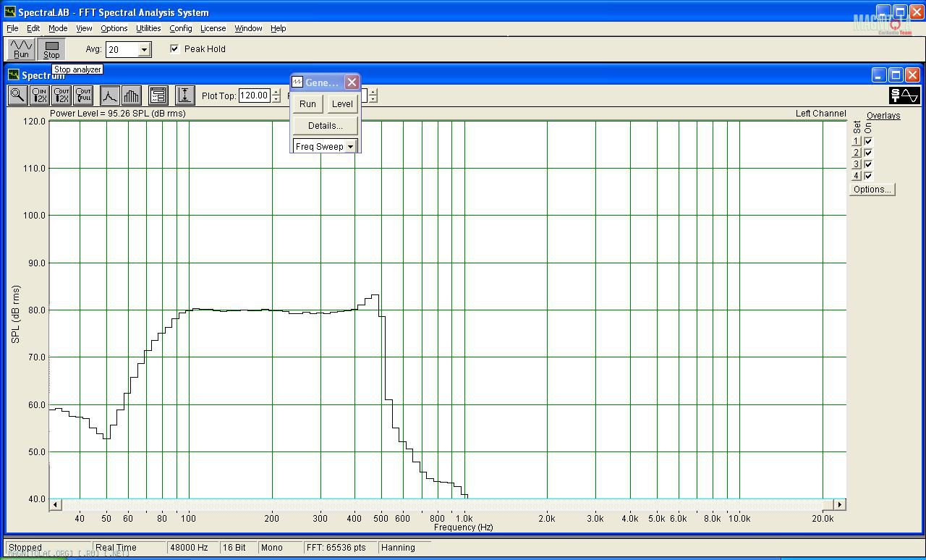The image size is (926, 560).
Task: Open the Mode menu
Action: (58, 28)
